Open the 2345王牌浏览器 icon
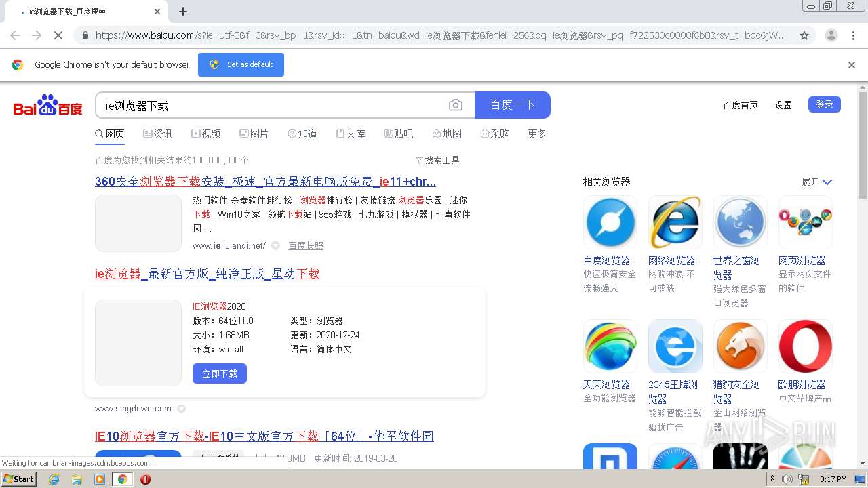This screenshot has width=868, height=488. point(675,346)
